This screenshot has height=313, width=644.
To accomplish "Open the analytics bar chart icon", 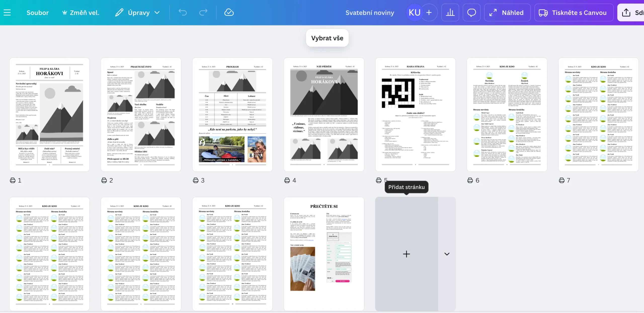I will click(450, 13).
